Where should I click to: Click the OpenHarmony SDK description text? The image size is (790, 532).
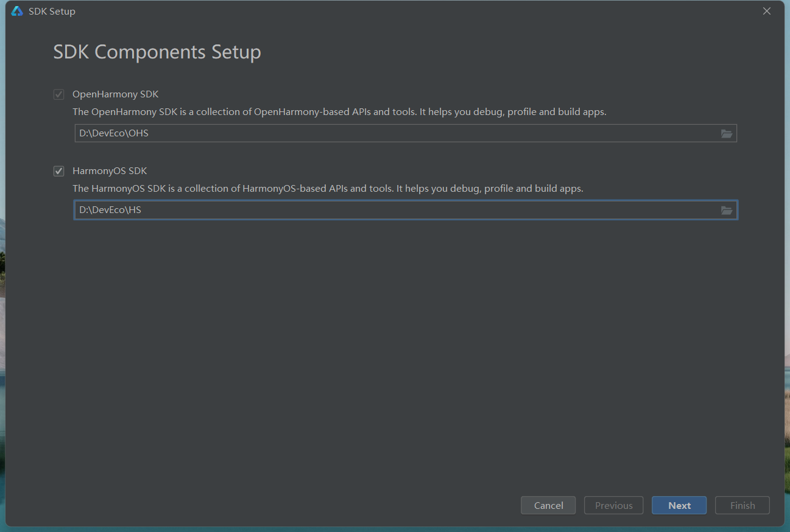click(x=340, y=112)
